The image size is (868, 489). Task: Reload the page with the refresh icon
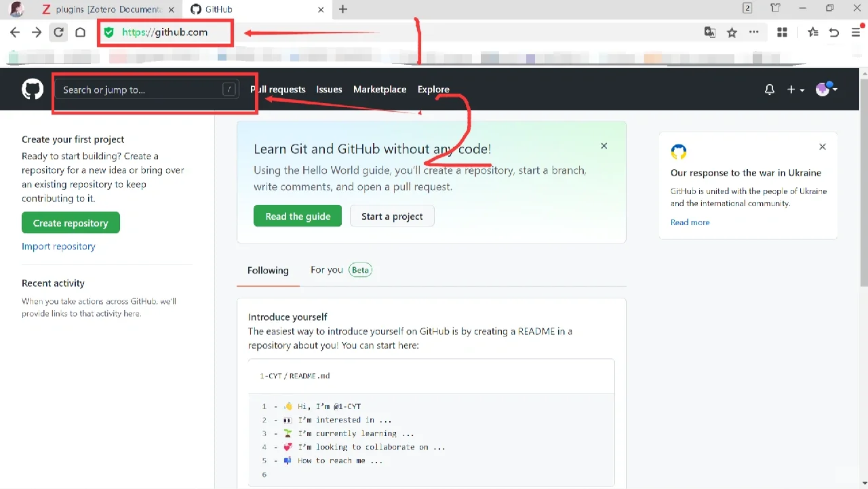(x=59, y=32)
